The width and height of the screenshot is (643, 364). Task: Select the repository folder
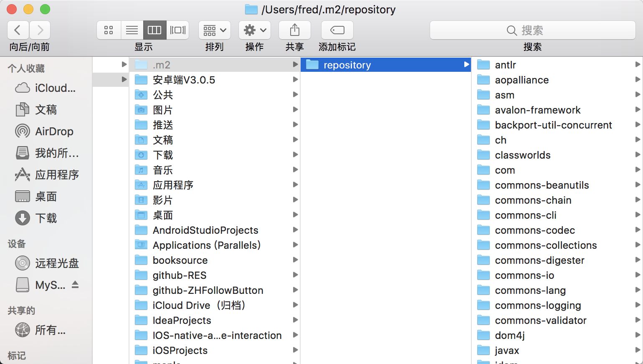coord(386,65)
